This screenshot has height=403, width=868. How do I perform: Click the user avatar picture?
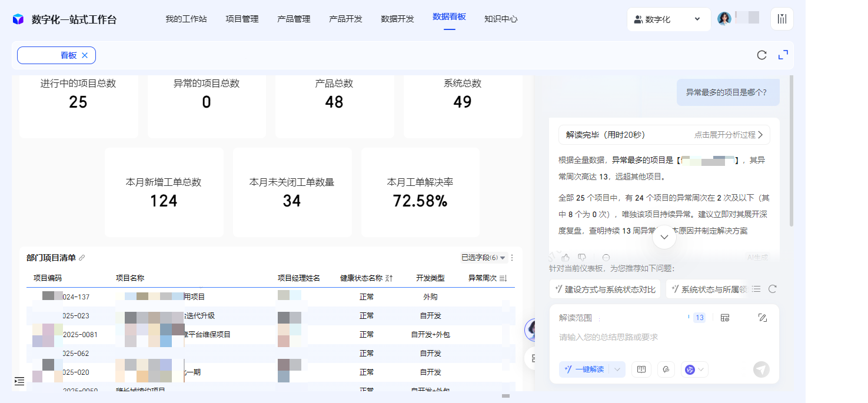pos(724,19)
